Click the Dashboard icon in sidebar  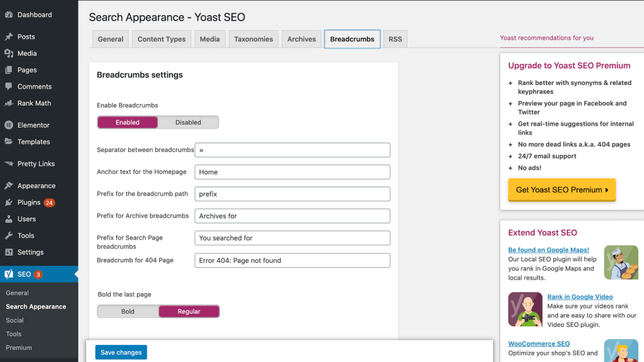[x=9, y=14]
